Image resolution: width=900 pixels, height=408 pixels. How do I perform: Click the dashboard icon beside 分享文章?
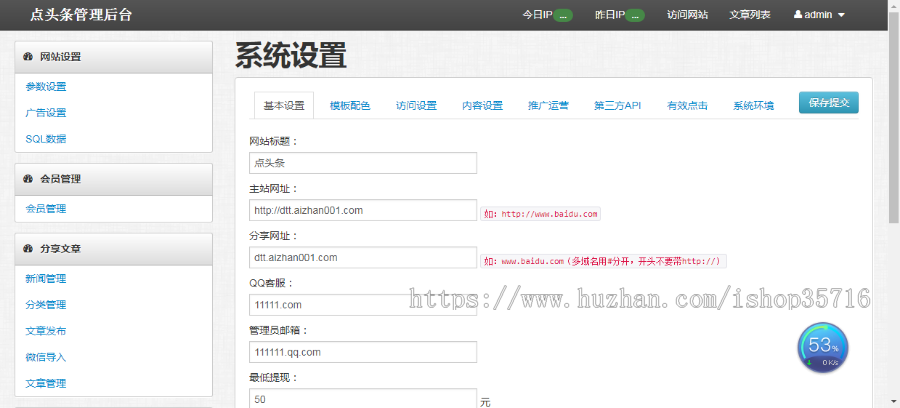[28, 249]
